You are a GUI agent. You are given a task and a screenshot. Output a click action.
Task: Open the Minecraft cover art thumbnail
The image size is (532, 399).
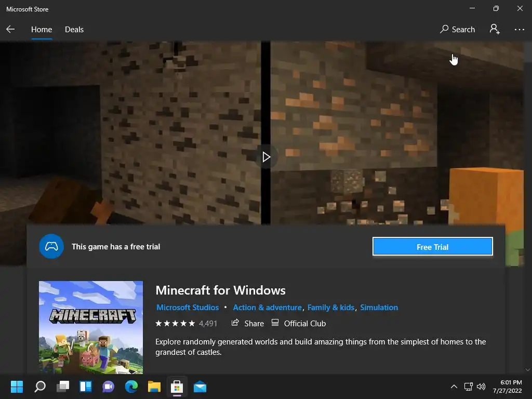(x=91, y=327)
